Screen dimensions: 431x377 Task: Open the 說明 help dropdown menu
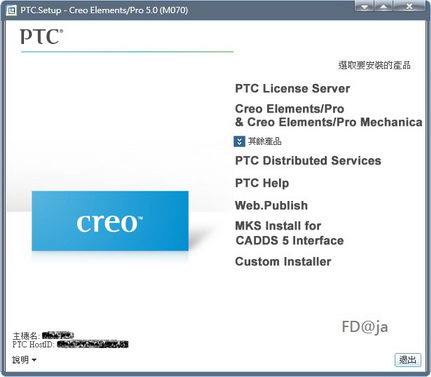point(24,360)
